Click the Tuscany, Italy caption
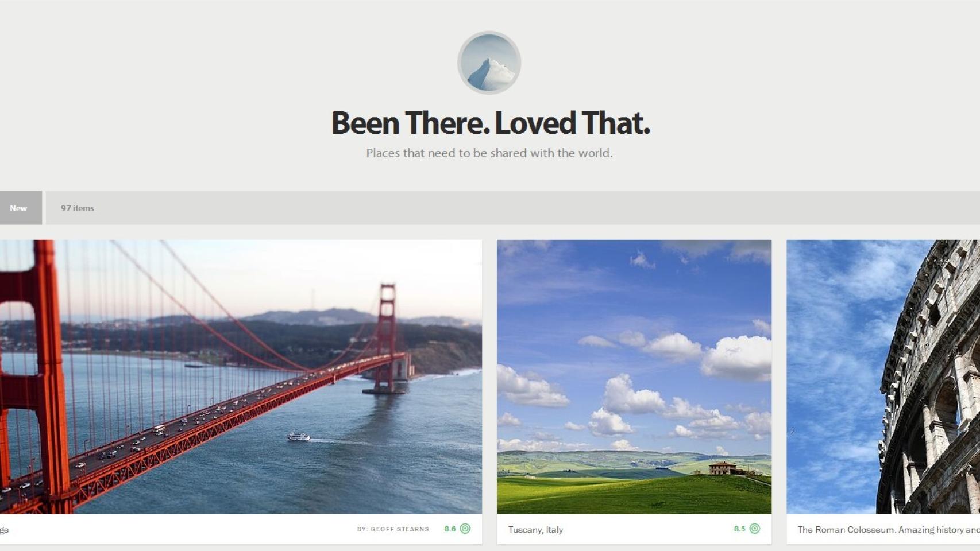 tap(535, 530)
